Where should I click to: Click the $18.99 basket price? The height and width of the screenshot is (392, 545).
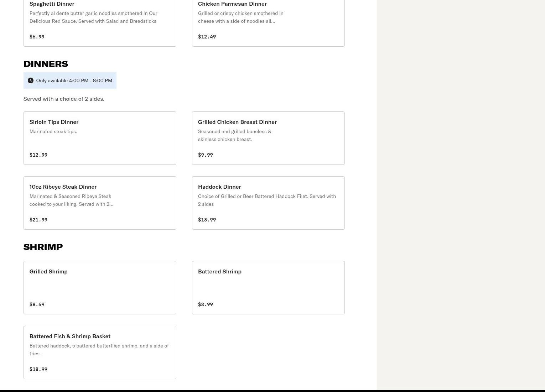(x=38, y=369)
